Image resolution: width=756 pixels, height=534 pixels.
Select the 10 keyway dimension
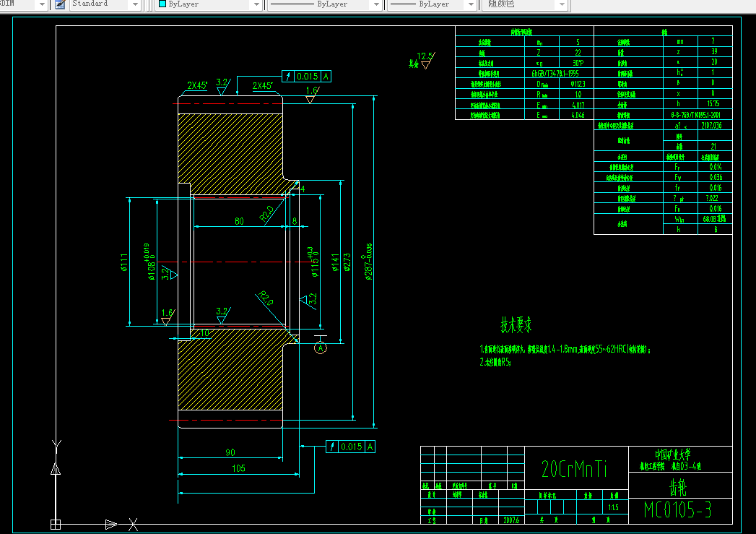pos(205,333)
